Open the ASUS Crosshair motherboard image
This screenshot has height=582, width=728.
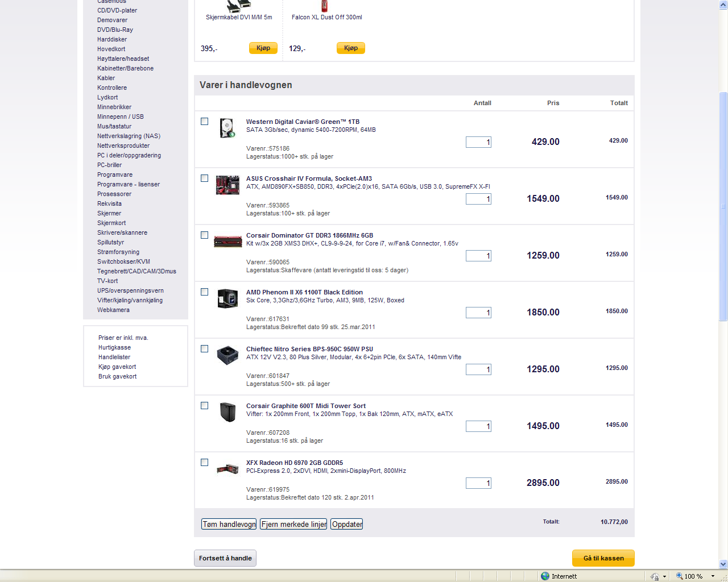227,185
